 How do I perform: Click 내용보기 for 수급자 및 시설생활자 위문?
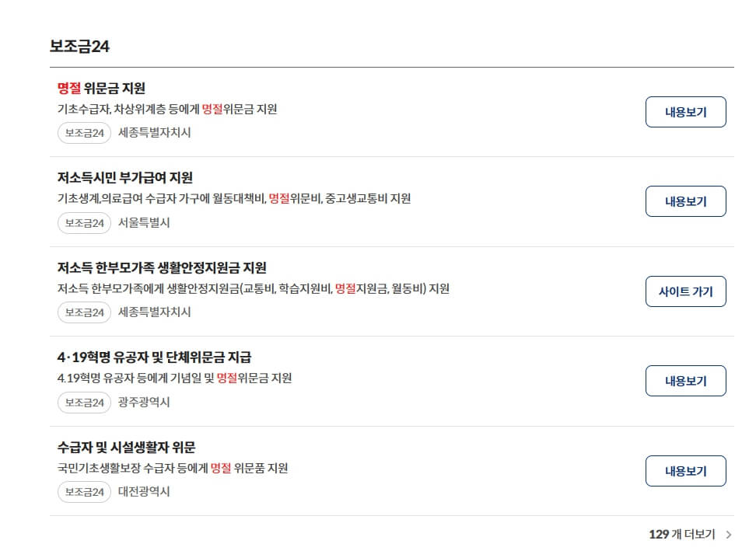(685, 470)
